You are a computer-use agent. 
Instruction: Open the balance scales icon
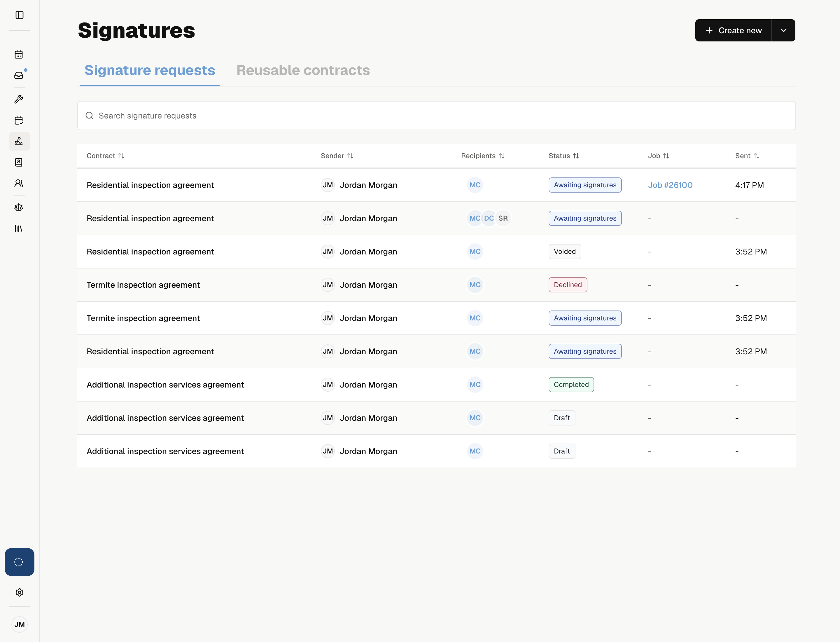pyautogui.click(x=19, y=207)
